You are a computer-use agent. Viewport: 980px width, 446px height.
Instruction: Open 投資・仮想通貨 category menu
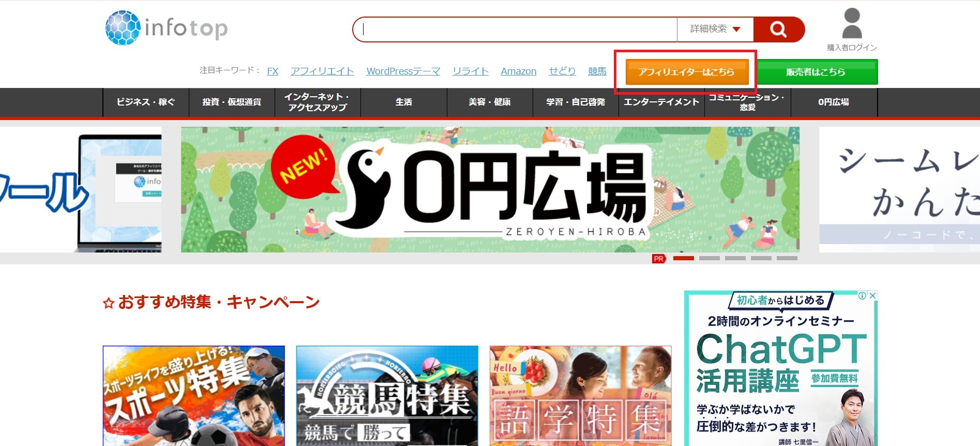click(232, 102)
